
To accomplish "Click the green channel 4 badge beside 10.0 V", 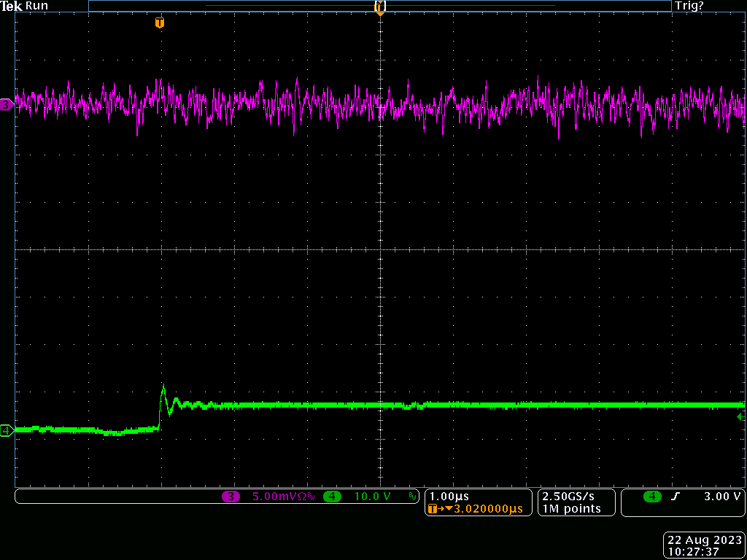I will coord(332,497).
